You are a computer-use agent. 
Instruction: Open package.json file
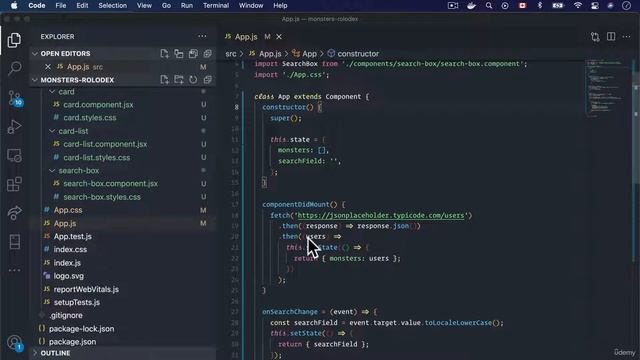[x=72, y=342]
